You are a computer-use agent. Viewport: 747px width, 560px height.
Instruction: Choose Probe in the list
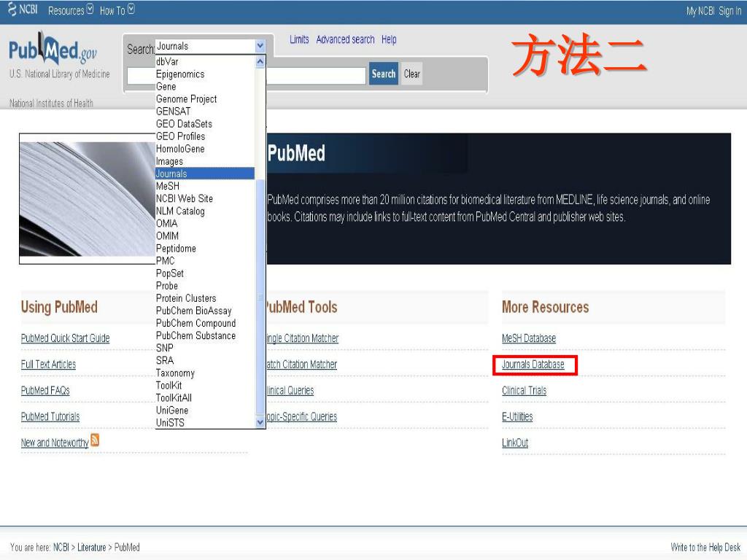[x=205, y=285]
